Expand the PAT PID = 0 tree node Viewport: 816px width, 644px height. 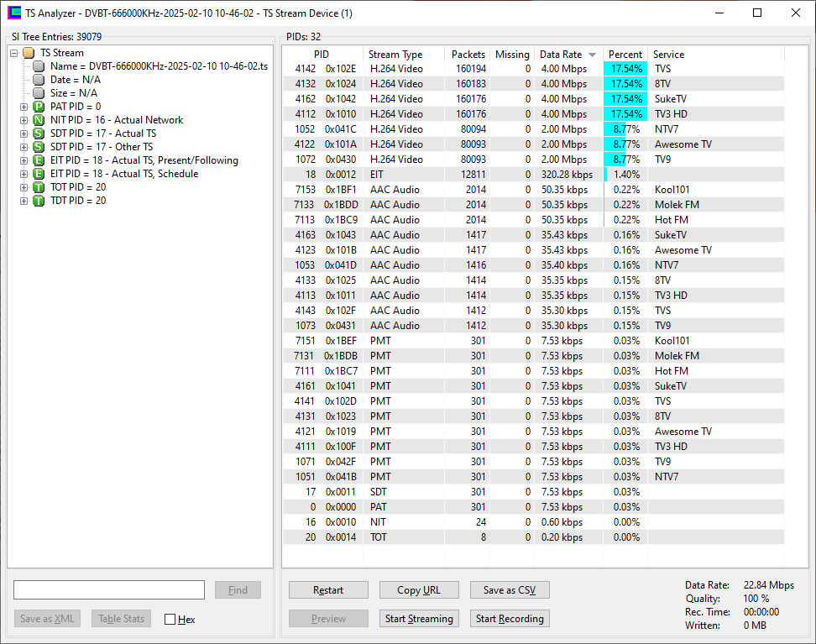[x=24, y=107]
